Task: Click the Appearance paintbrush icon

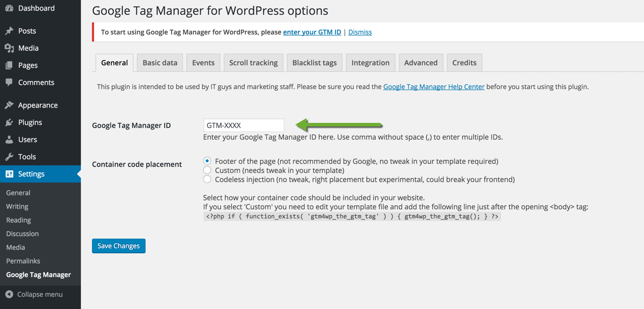Action: click(x=9, y=105)
